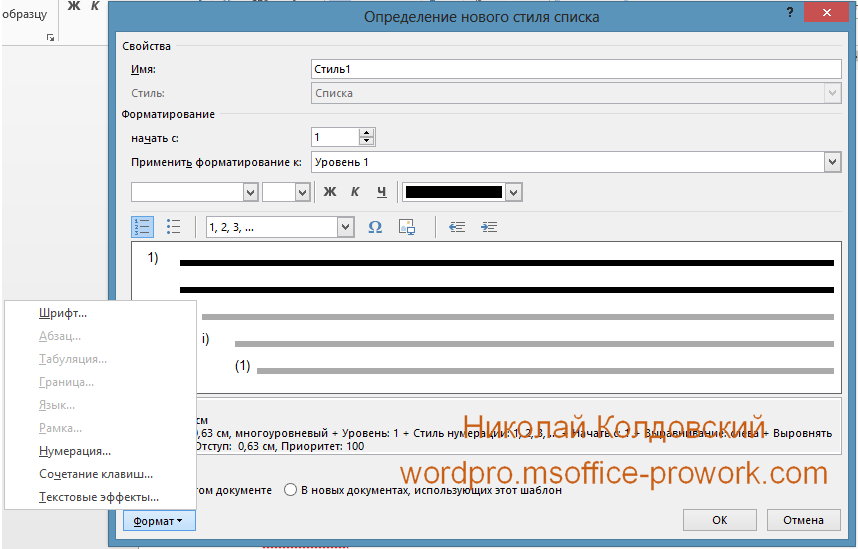
Task: Increase indent icon in dialog
Action: point(489,227)
